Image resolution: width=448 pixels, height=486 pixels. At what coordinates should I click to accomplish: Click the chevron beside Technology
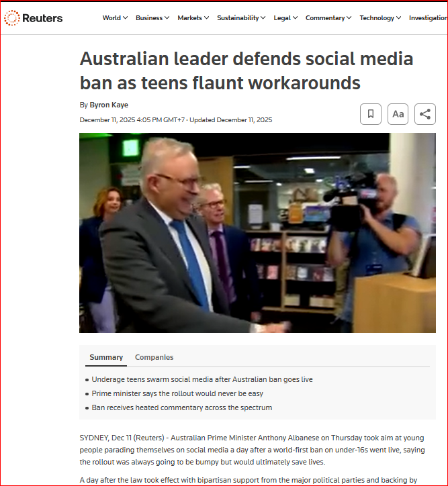coord(399,18)
